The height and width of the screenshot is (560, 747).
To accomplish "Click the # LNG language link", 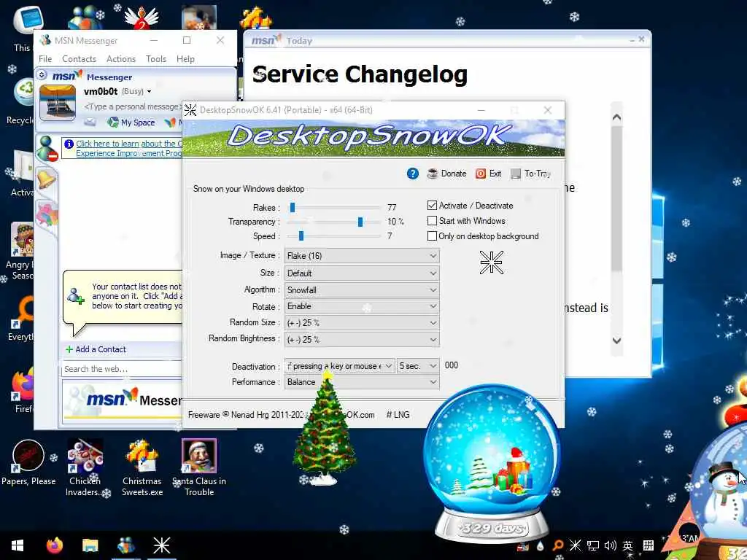I will (398, 415).
